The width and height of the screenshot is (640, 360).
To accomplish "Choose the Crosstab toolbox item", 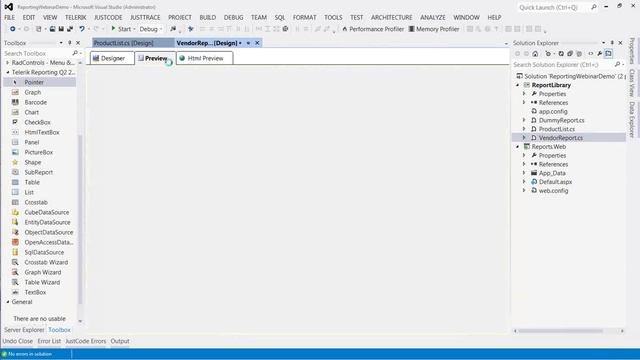I will (36, 202).
